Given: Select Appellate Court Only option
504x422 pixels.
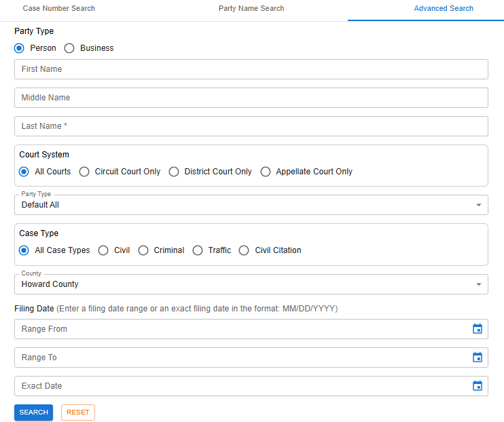Looking at the screenshot, I should point(266,172).
